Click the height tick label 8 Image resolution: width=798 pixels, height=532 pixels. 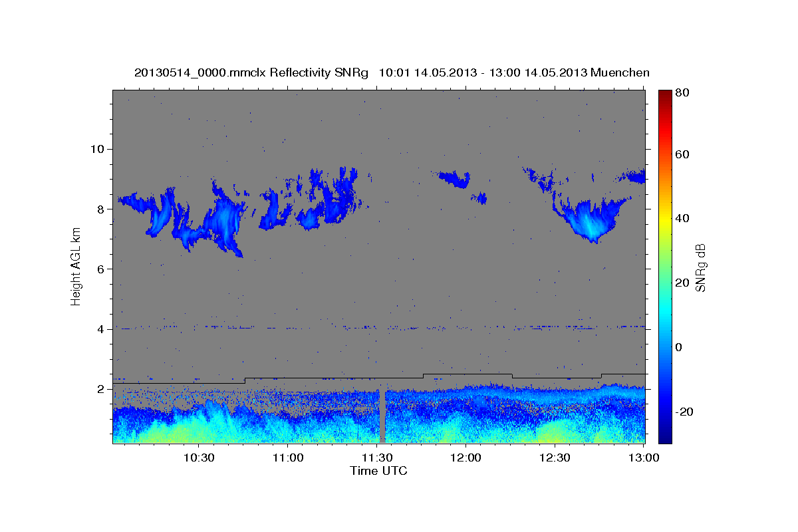coord(101,209)
